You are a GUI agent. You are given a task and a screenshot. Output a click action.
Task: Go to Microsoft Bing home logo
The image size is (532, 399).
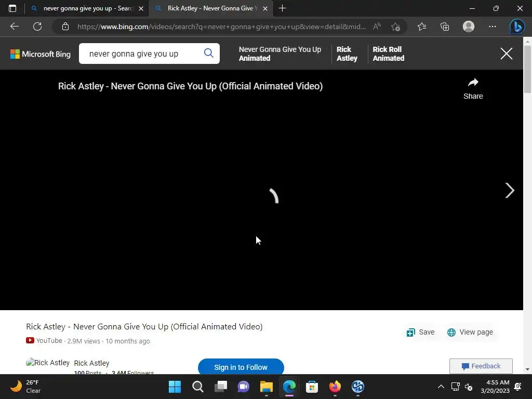[41, 54]
